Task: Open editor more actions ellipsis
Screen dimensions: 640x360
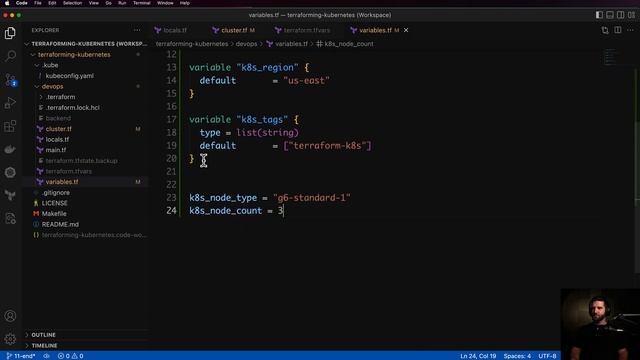Action: [630, 30]
